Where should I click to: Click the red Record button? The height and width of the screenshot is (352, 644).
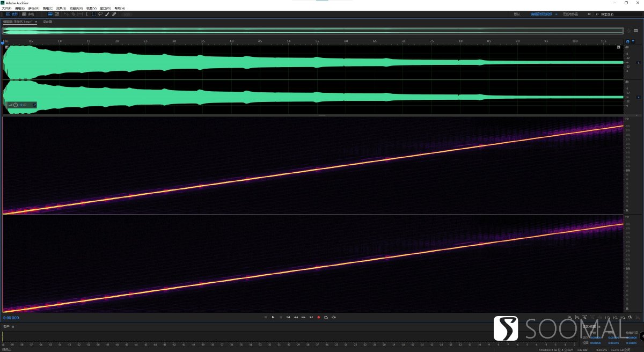click(x=319, y=317)
